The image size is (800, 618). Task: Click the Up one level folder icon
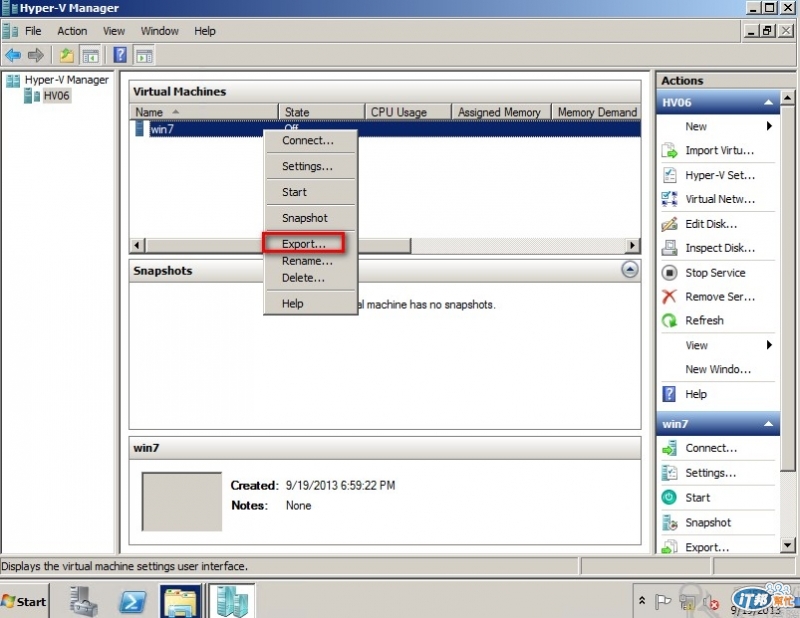67,55
